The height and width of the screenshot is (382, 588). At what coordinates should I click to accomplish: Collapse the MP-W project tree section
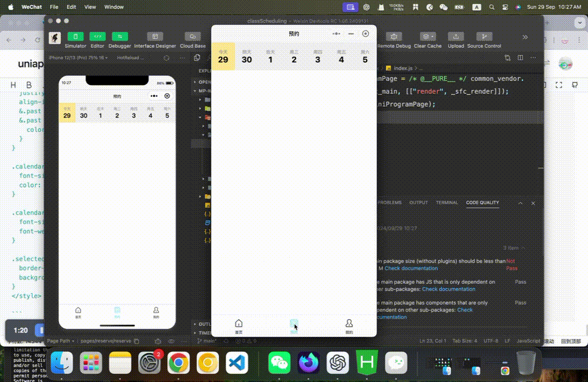pos(203,91)
